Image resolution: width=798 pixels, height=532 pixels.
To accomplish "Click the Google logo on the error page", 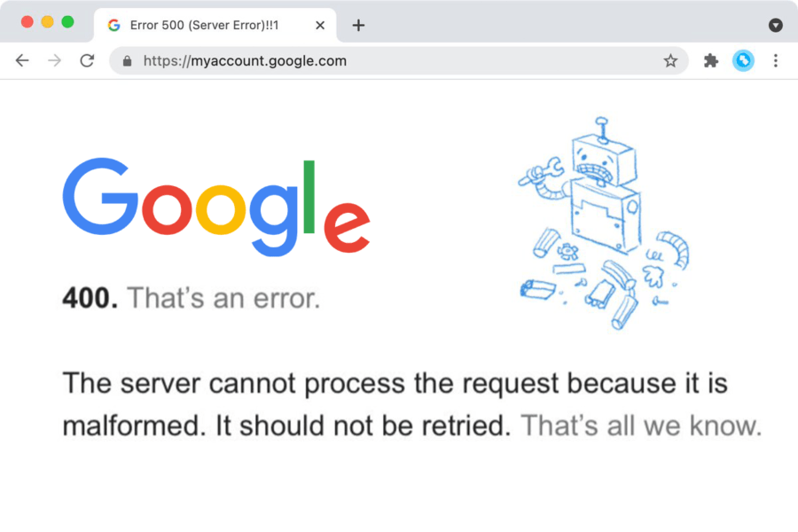I will click(x=215, y=207).
